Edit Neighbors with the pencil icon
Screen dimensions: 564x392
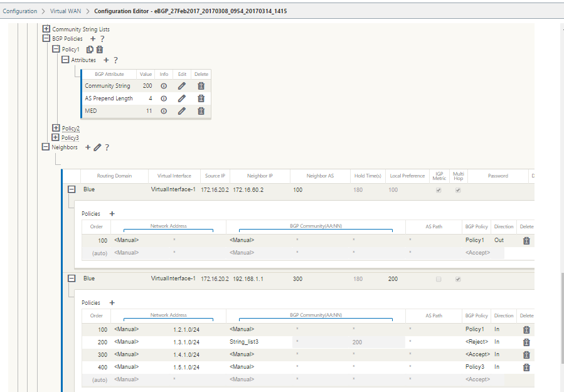(97, 147)
